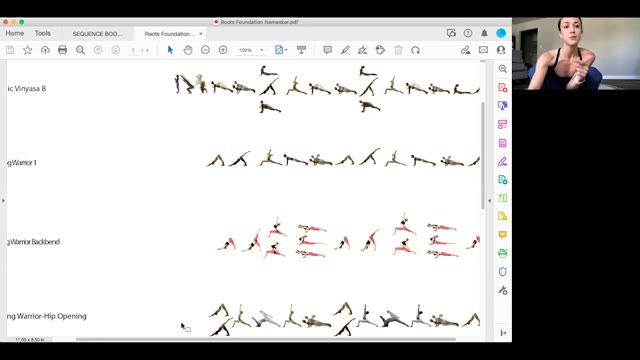Viewport: 640px width, 360px height.
Task: Go to the Home view
Action: [x=15, y=33]
